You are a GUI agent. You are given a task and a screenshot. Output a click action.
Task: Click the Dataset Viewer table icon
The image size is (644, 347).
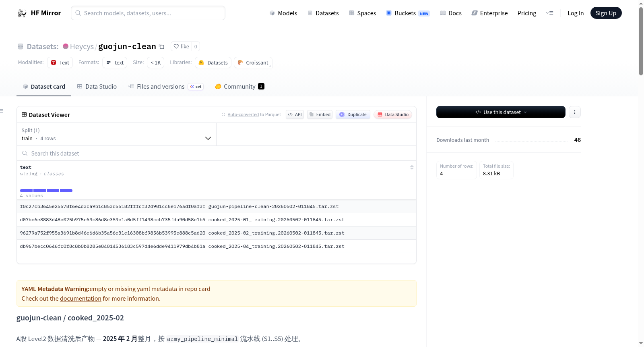[x=24, y=115]
